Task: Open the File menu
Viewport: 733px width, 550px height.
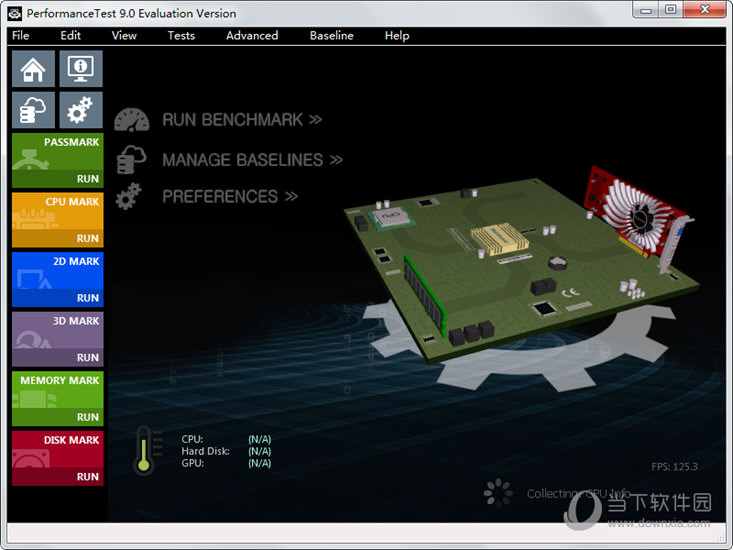Action: click(20, 36)
